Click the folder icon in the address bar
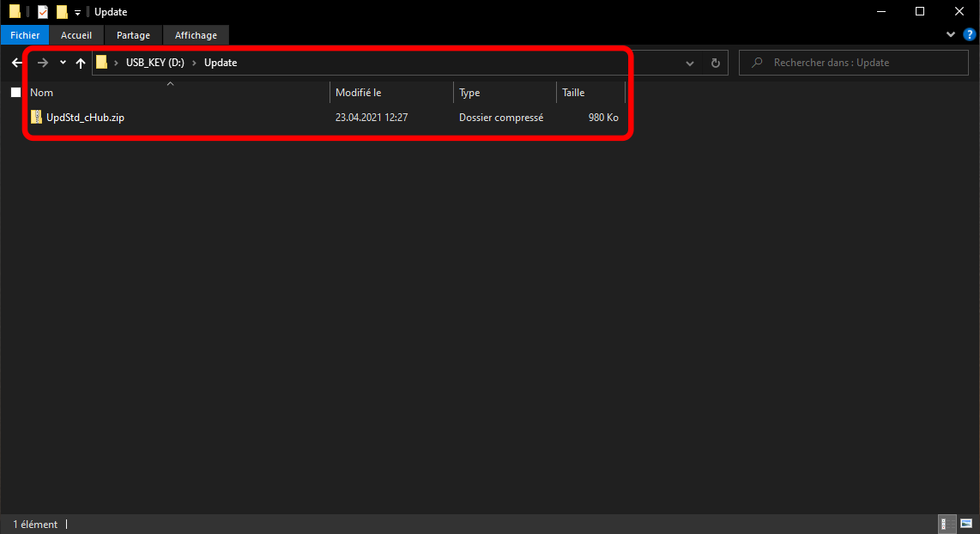 101,63
